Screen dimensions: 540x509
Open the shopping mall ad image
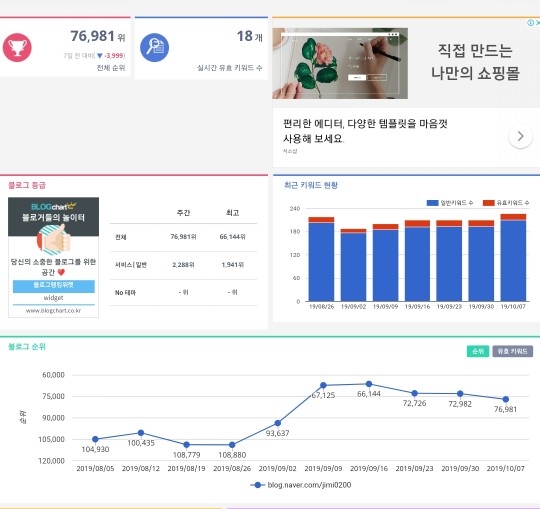[340, 63]
